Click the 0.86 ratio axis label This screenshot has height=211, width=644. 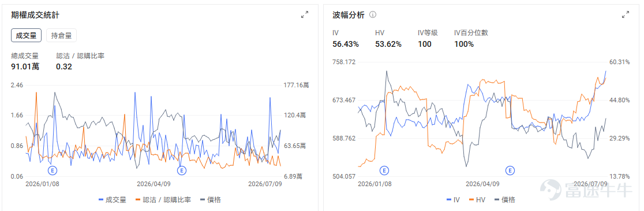pos(17,146)
